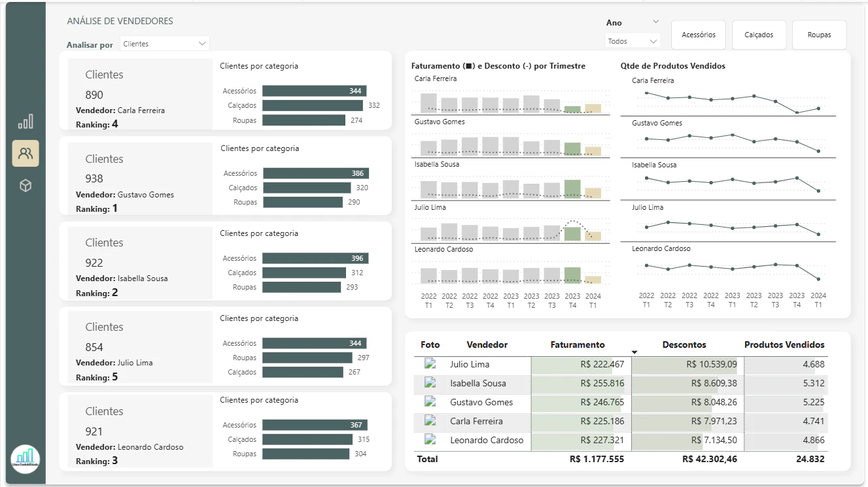
Task: Click the Qtde de Produtos Vendidos chart title
Action: click(673, 66)
